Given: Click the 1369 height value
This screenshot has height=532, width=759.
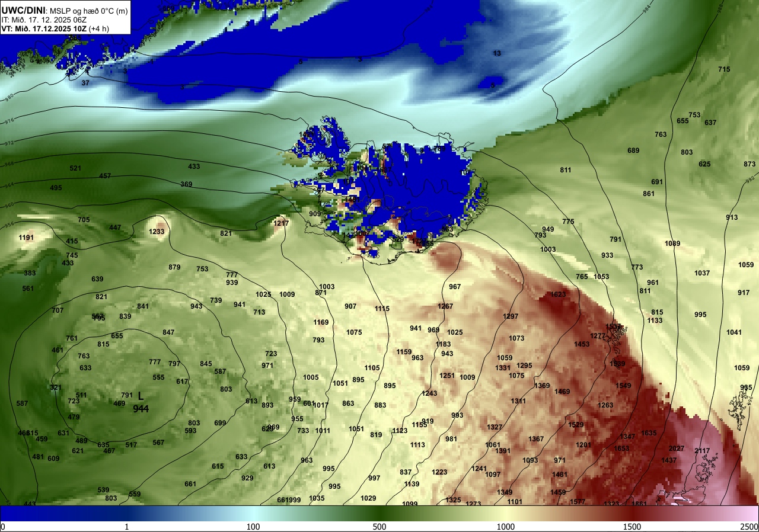Looking at the screenshot, I should pyautogui.click(x=542, y=386).
